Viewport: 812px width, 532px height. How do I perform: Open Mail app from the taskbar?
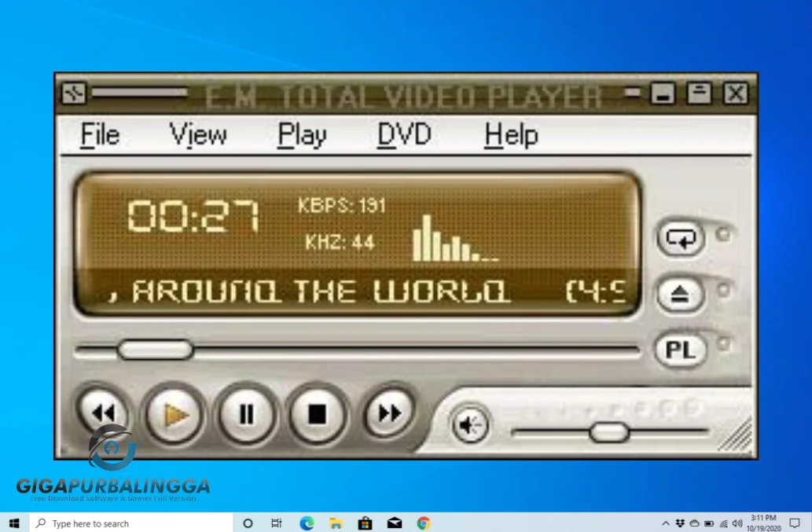pos(395,523)
